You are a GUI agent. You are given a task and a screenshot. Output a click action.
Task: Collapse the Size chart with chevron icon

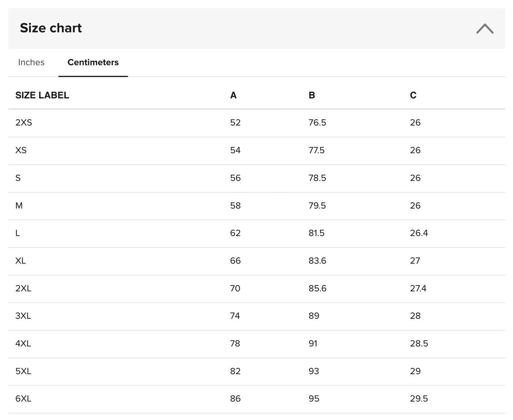484,29
